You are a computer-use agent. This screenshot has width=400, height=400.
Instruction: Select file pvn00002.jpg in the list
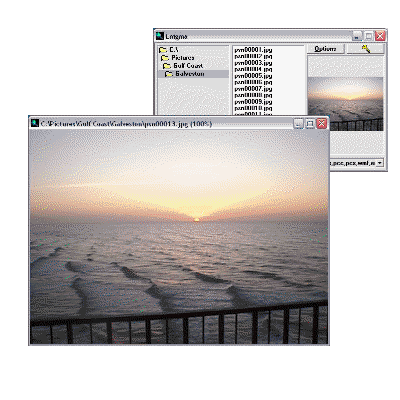point(253,56)
